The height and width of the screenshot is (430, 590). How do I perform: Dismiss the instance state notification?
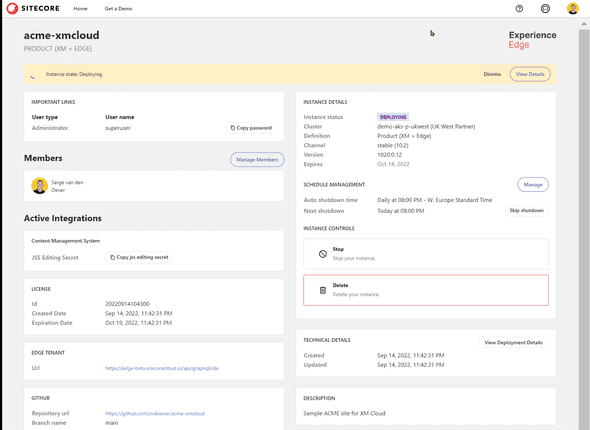[492, 74]
